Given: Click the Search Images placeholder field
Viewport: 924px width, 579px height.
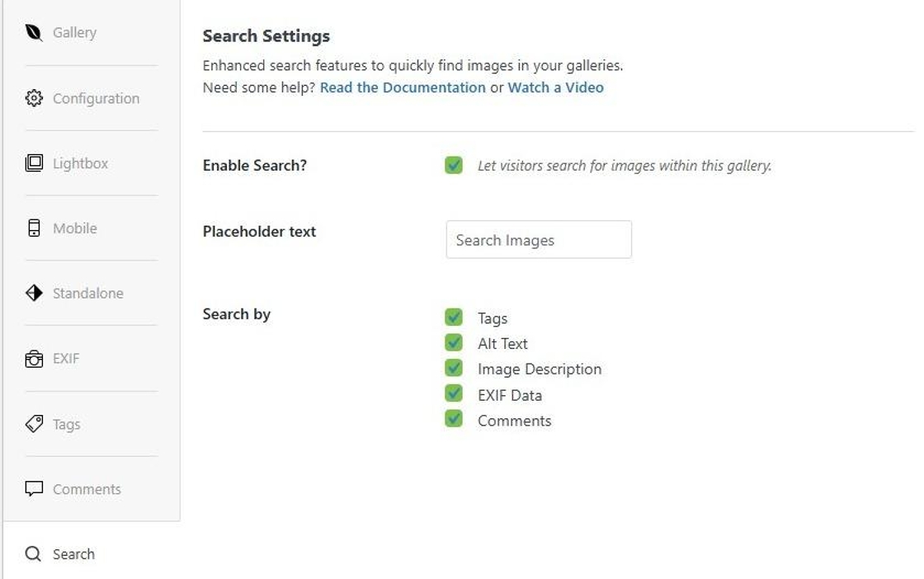Looking at the screenshot, I should (538, 239).
